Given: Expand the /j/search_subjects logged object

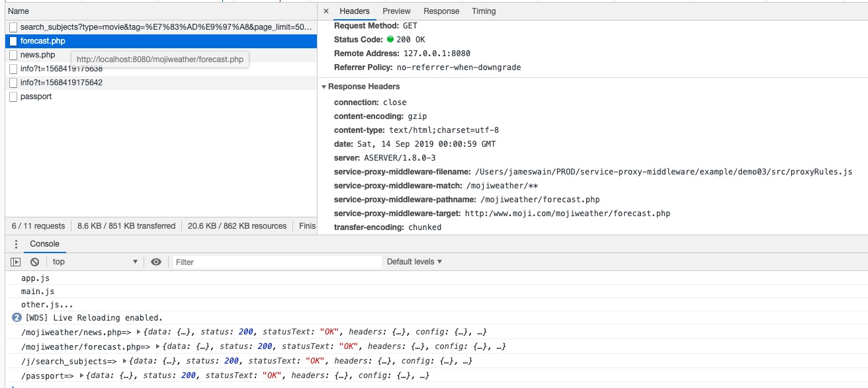Looking at the screenshot, I should click(125, 361).
